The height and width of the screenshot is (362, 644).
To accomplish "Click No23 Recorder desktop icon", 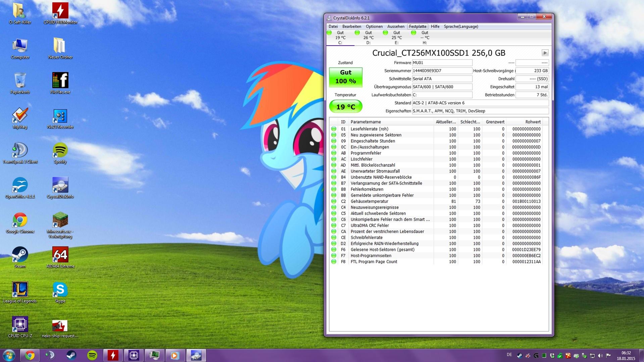I will click(60, 118).
